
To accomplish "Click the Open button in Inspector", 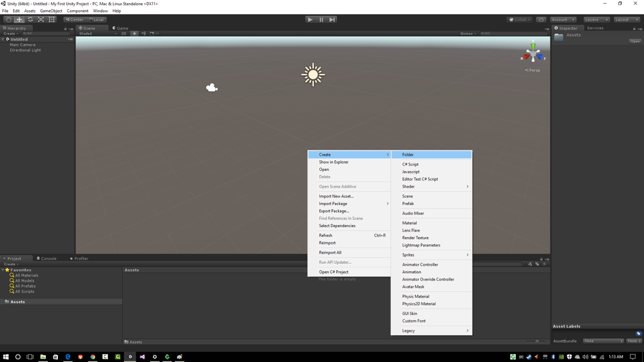I will click(635, 41).
